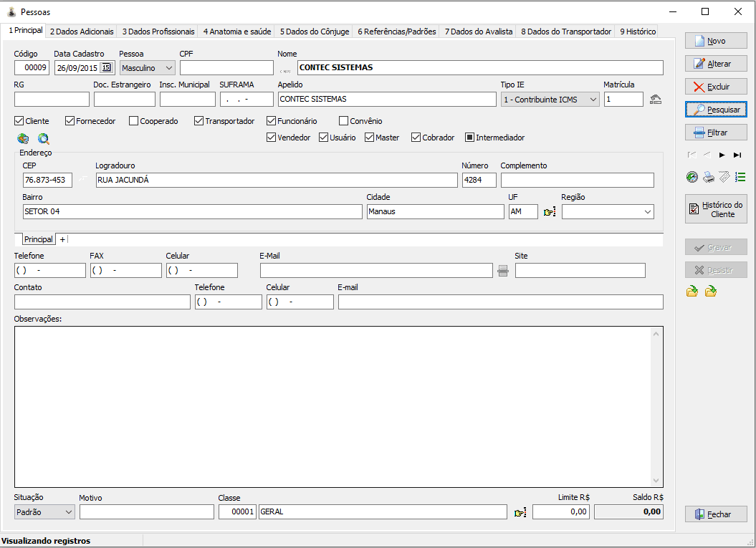Viewport: 756px width, 548px height.
Task: Click the fax machine icon beside E-Mail
Action: click(x=503, y=271)
